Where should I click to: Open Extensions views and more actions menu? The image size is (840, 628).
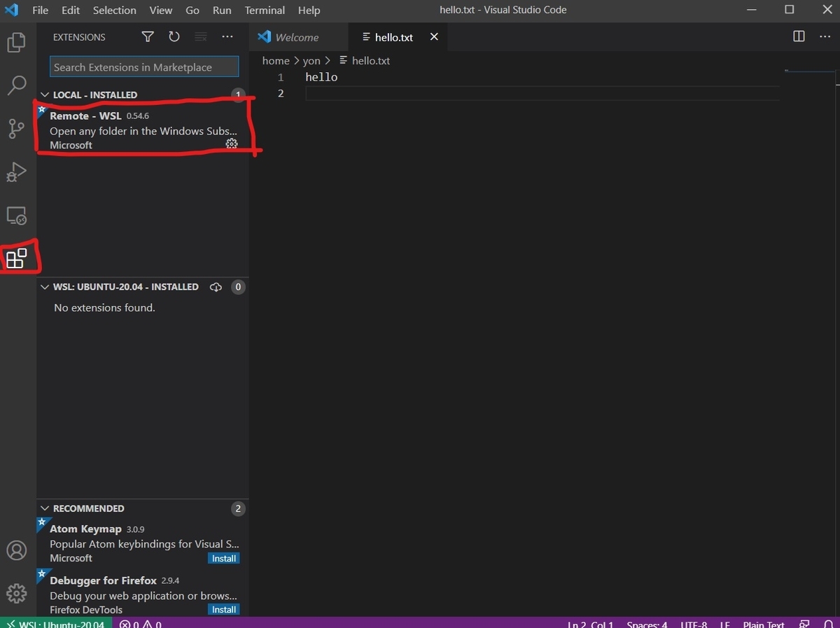tap(227, 37)
